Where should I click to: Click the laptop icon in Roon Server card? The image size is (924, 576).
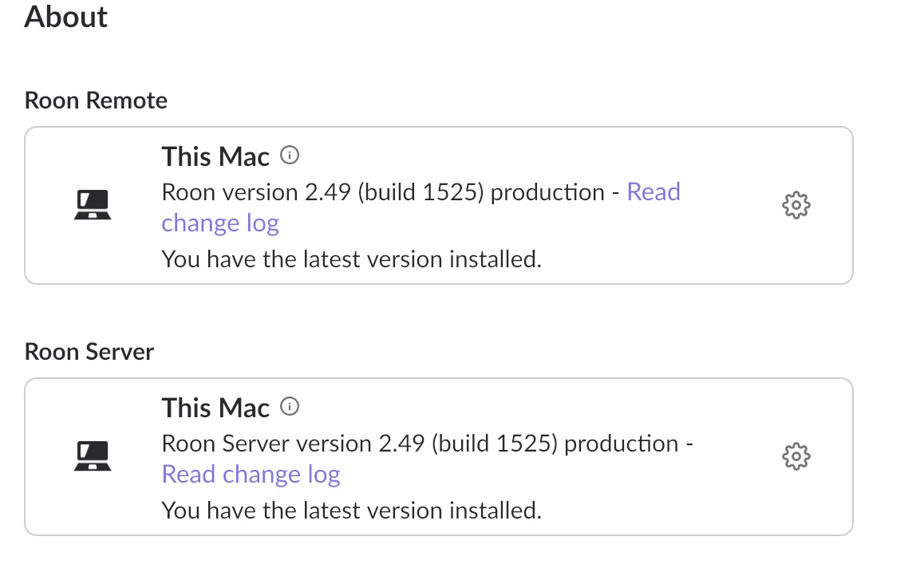(x=93, y=456)
